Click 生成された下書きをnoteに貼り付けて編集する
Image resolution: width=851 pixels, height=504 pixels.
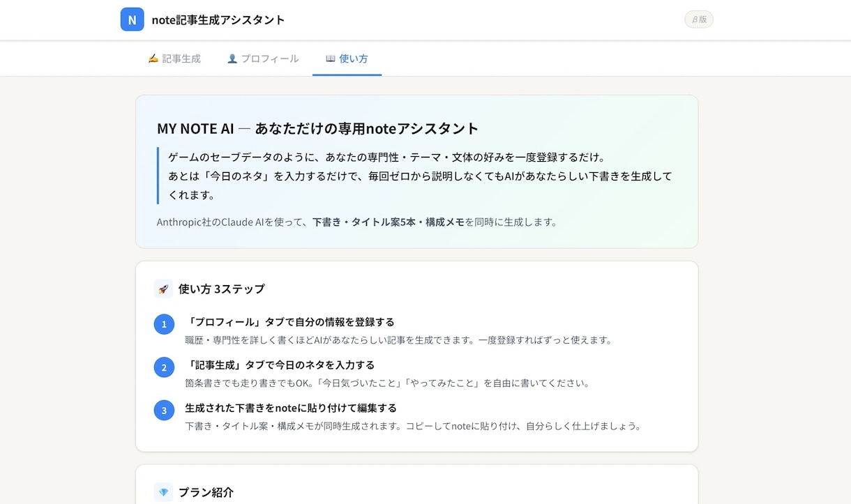click(x=291, y=408)
